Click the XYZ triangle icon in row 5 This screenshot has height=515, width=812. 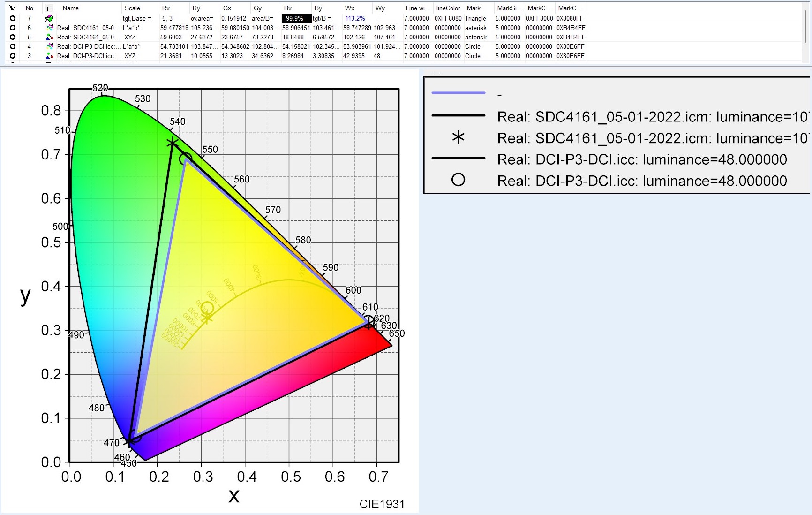point(49,37)
